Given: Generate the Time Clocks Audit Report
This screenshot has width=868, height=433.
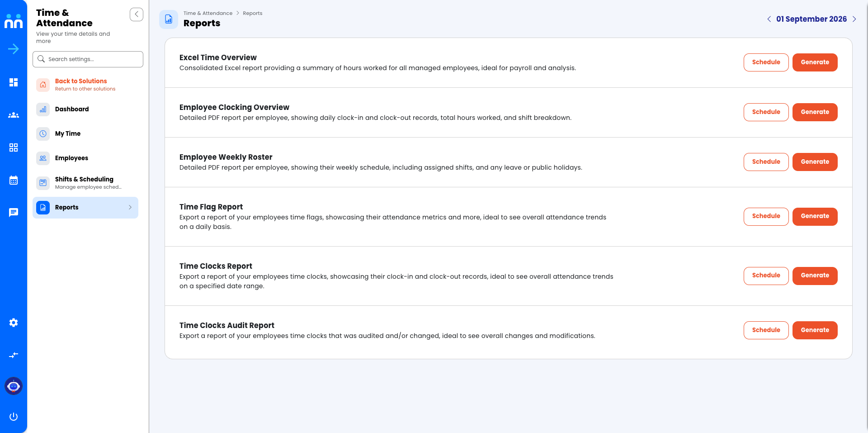Looking at the screenshot, I should 815,330.
